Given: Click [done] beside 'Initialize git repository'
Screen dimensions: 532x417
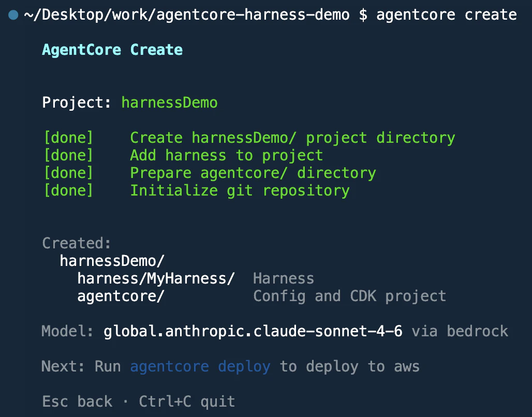Looking at the screenshot, I should [68, 190].
